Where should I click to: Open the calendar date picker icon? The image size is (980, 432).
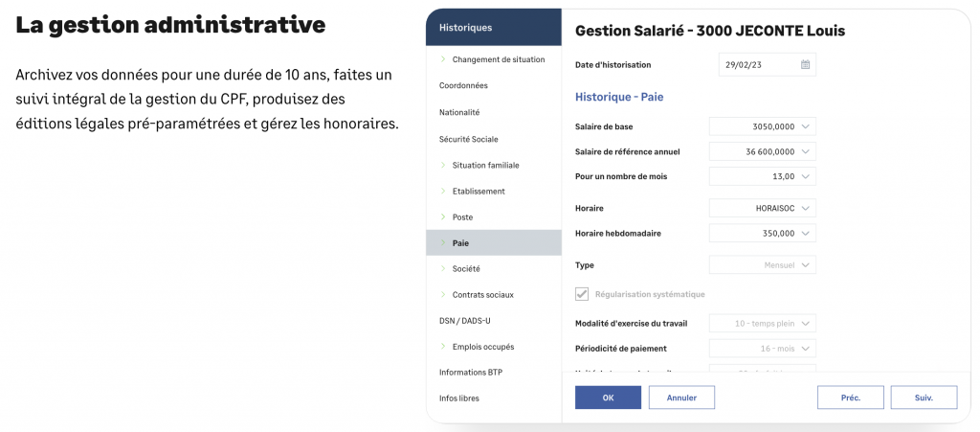point(805,65)
